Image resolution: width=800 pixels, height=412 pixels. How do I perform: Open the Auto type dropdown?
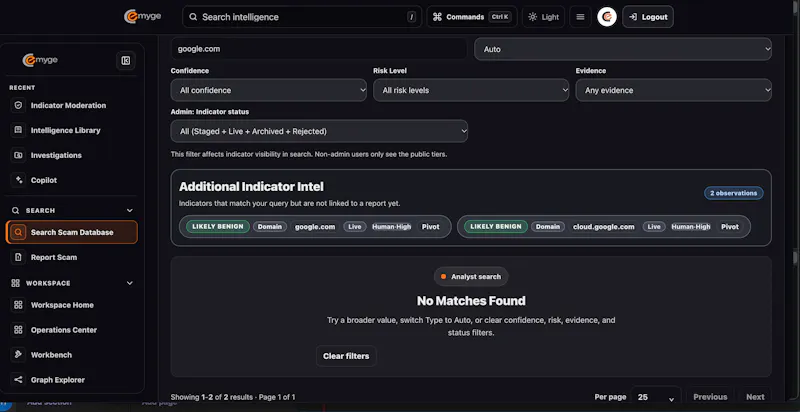coord(623,49)
